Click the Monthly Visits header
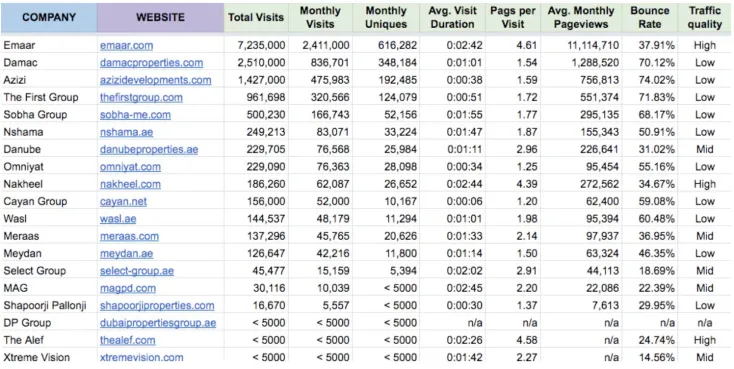This screenshot has width=734, height=369. (x=320, y=17)
